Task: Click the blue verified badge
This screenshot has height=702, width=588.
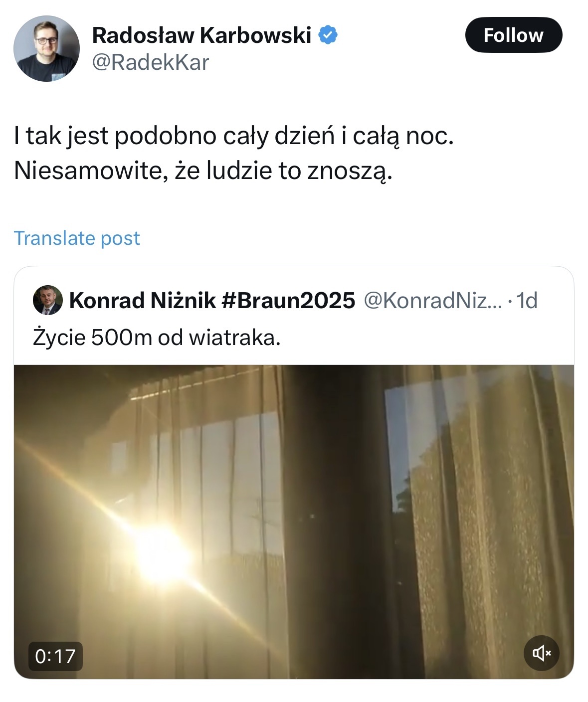Action: point(328,35)
